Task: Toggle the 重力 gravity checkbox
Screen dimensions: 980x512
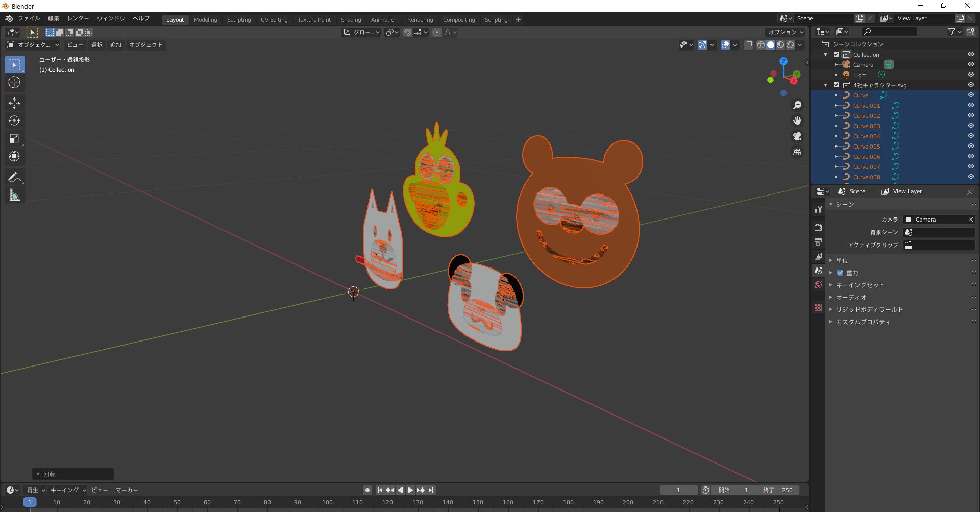Action: pyautogui.click(x=840, y=273)
